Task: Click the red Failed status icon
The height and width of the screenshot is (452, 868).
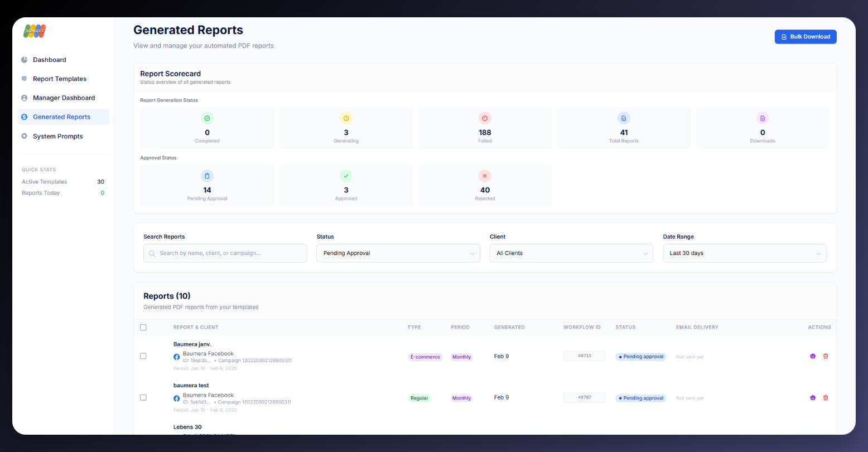Action: pyautogui.click(x=485, y=118)
